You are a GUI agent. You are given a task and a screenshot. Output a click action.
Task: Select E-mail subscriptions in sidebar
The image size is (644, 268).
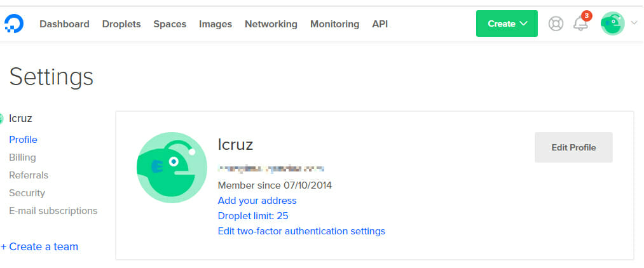pyautogui.click(x=53, y=211)
